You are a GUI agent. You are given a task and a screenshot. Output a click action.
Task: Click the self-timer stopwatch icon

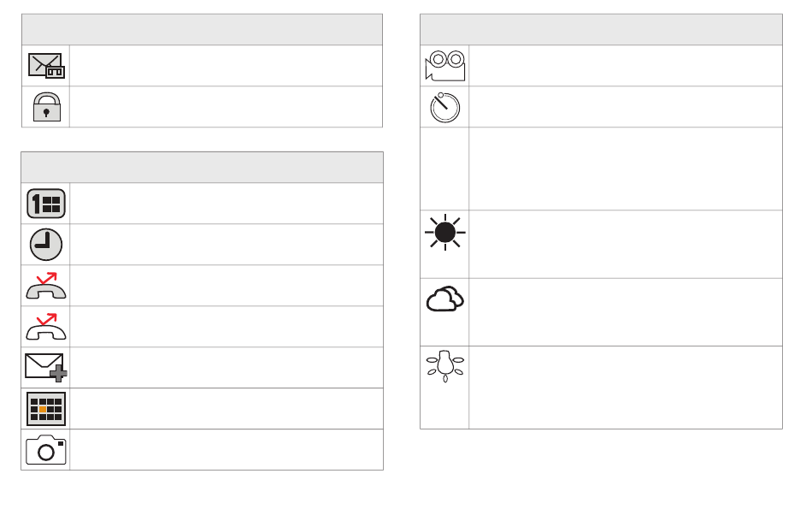pos(444,107)
